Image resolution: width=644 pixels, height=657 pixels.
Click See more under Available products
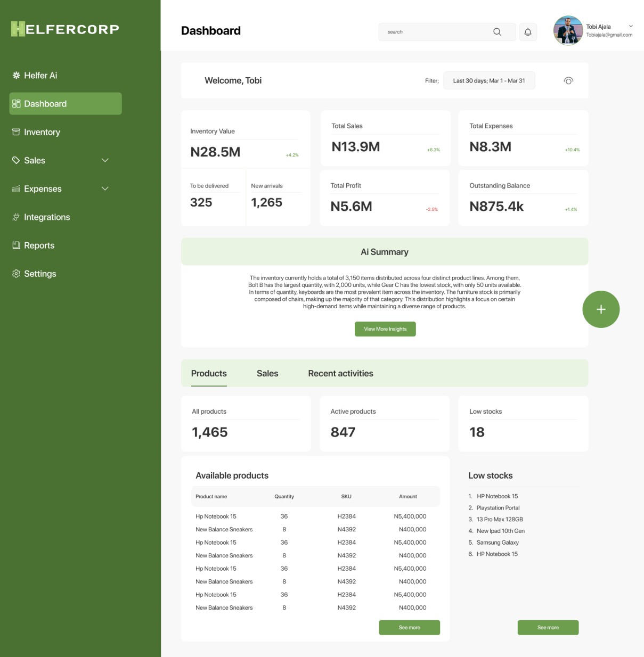click(x=409, y=627)
